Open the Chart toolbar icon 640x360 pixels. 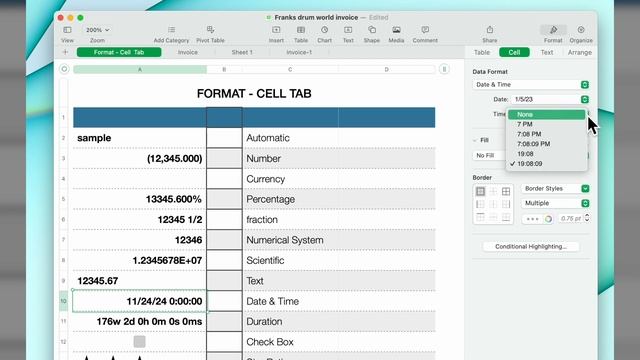tap(324, 30)
